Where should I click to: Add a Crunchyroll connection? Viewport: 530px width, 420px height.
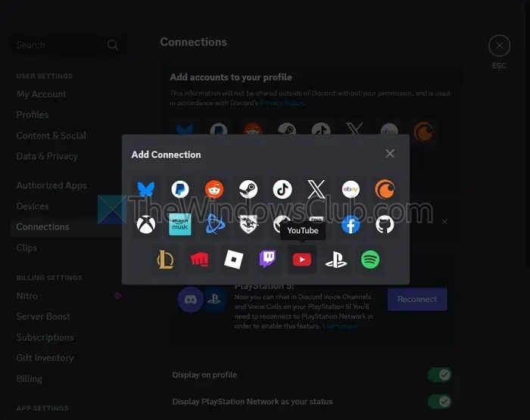(x=385, y=189)
